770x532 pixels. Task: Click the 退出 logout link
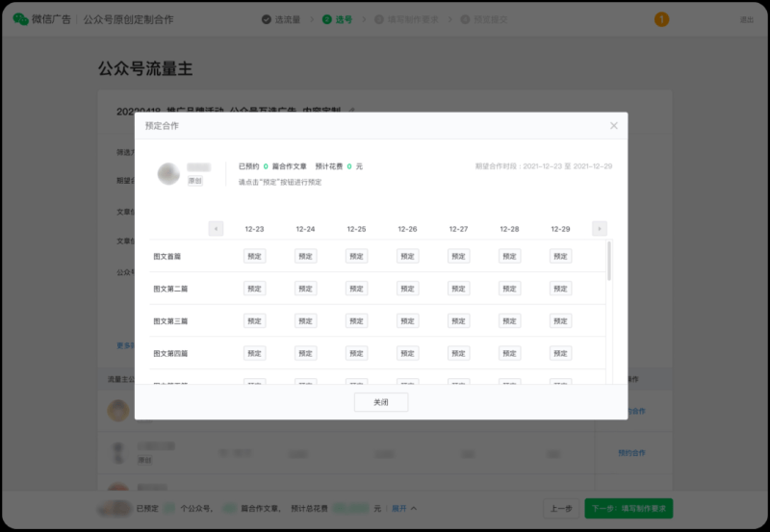[747, 19]
